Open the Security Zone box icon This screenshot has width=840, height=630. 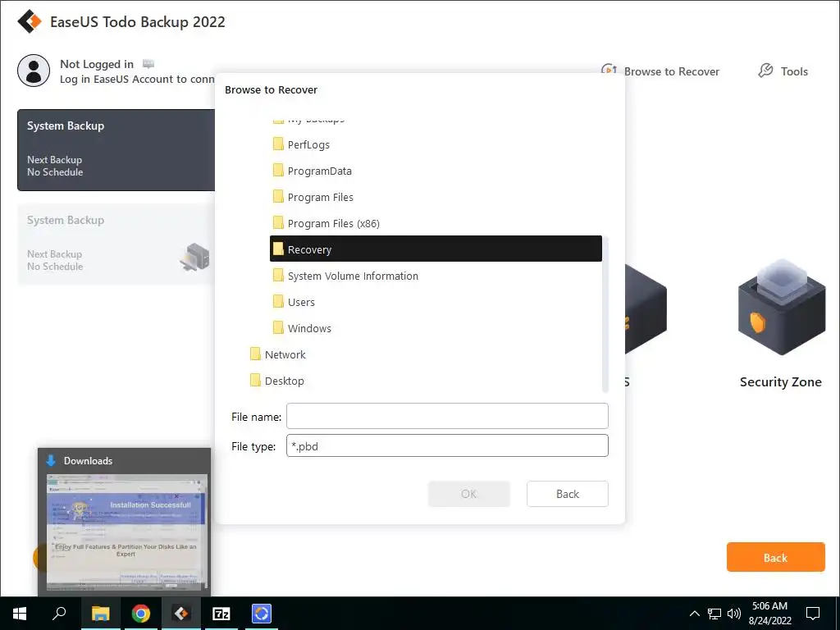tap(782, 307)
